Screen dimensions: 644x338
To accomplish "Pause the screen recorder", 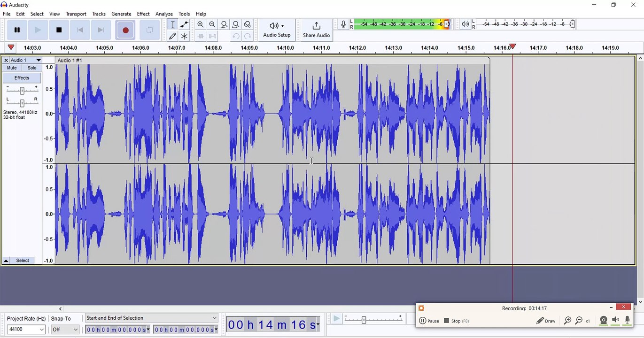I will pyautogui.click(x=429, y=321).
